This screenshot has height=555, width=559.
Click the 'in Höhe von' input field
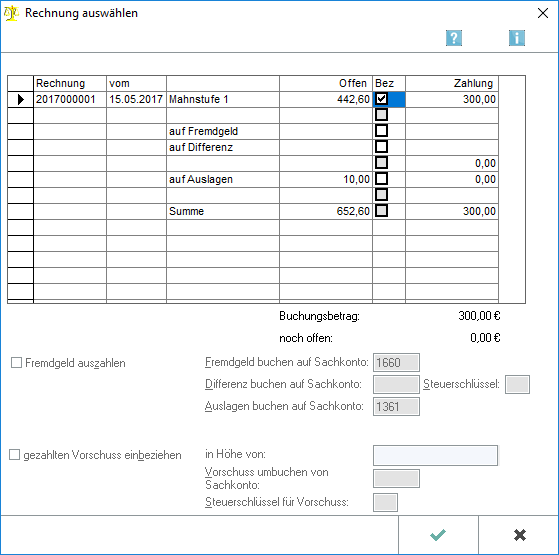coord(435,455)
